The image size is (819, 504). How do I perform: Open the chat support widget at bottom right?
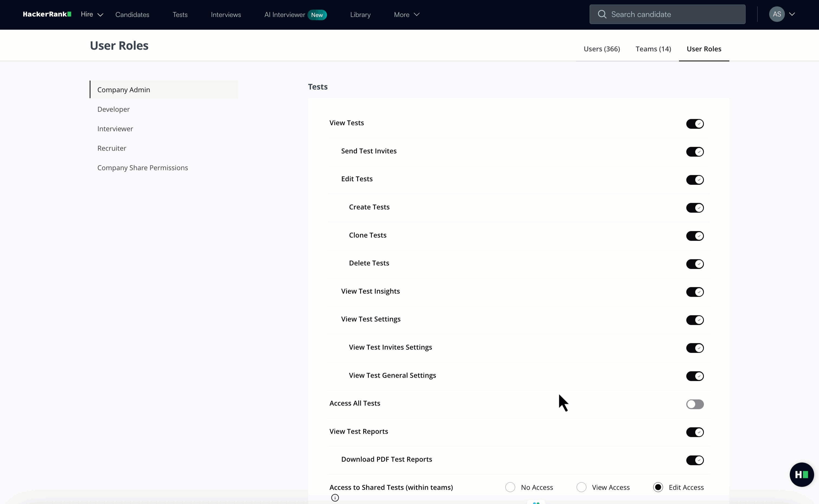tap(802, 474)
